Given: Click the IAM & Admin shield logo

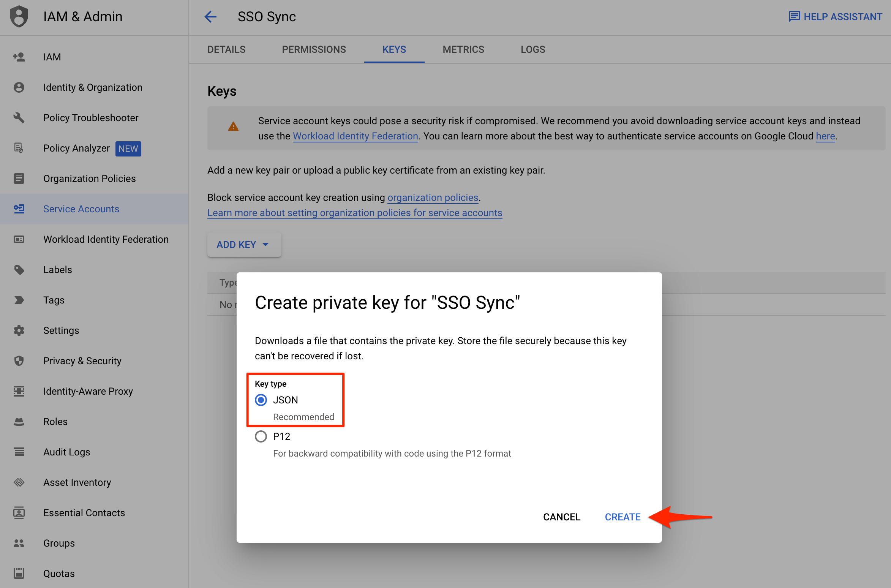Looking at the screenshot, I should pos(19,16).
